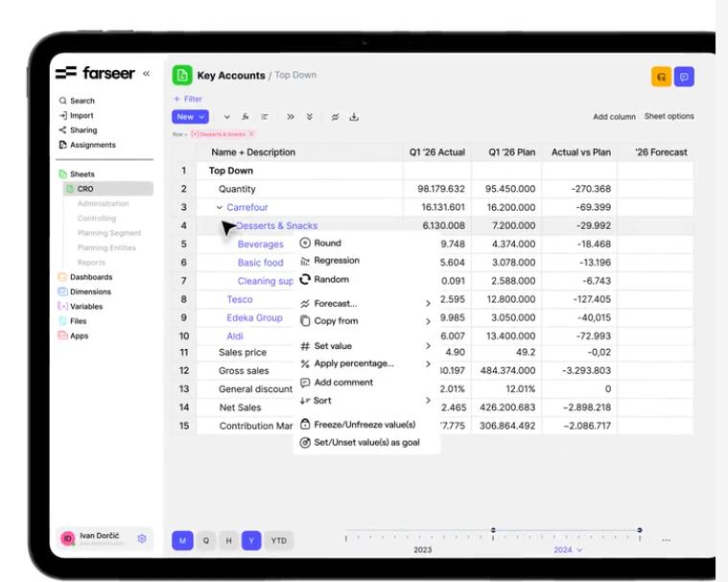The image size is (728, 582).
Task: Open Sheet options
Action: [669, 116]
